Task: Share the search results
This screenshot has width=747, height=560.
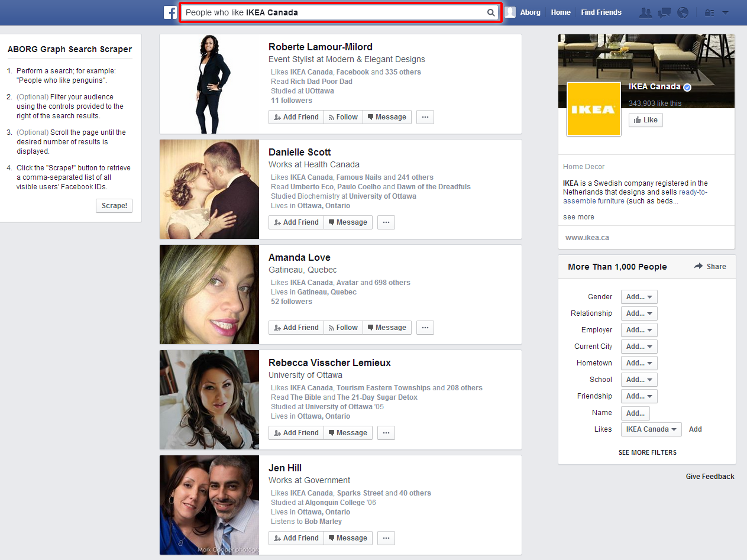Action: [710, 267]
